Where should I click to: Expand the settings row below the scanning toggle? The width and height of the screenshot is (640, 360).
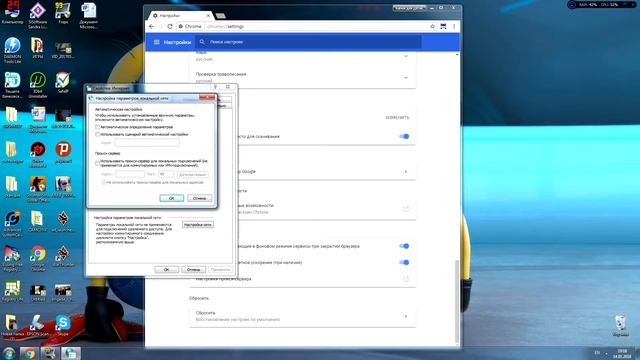(406, 172)
